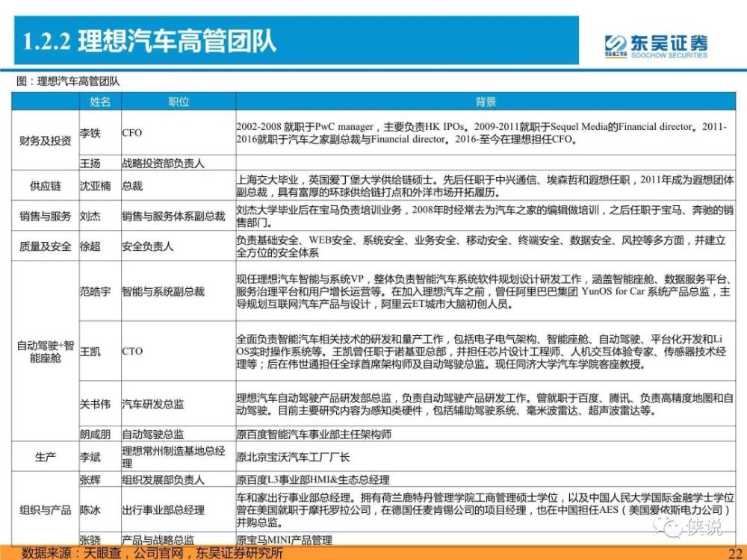Click the caption 图：理想汽车高管团队
This screenshot has height=560, width=747.
[68, 81]
